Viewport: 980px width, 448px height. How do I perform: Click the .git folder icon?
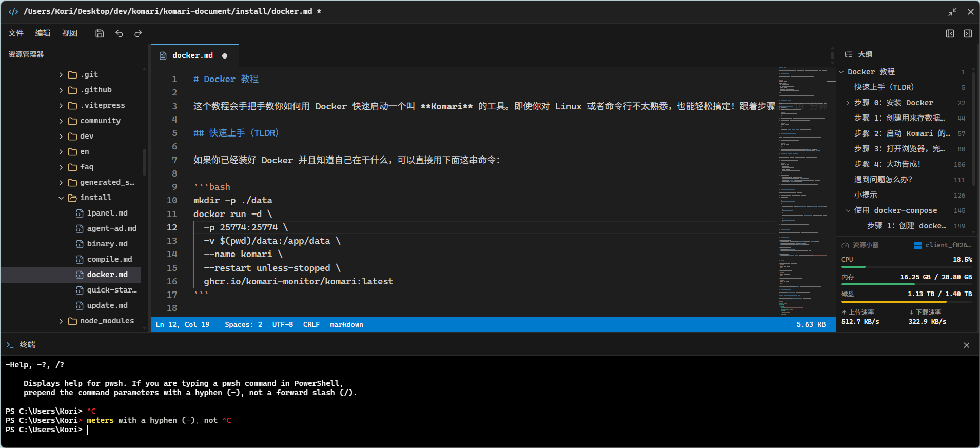[x=72, y=74]
